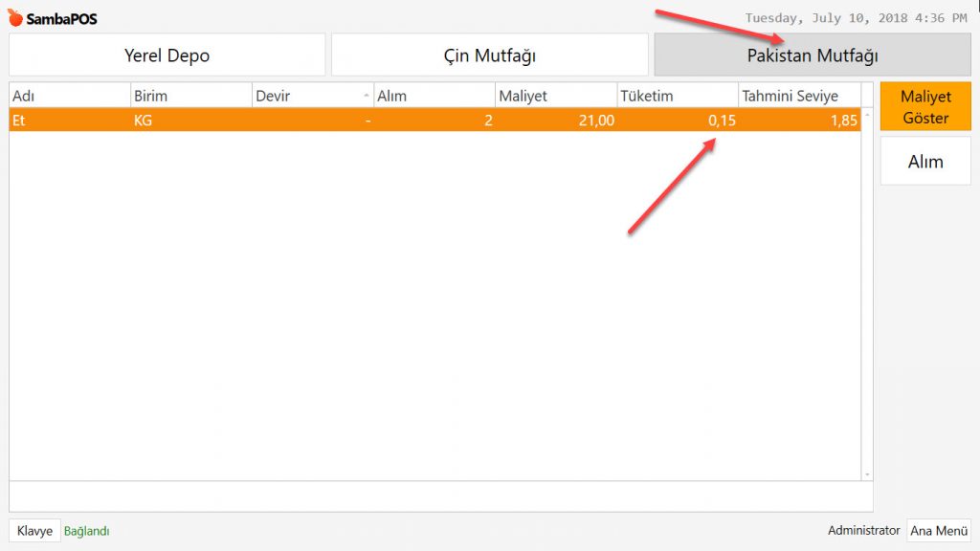Sort table by Alım column header
Screen dimensions: 980x551
(x=434, y=96)
